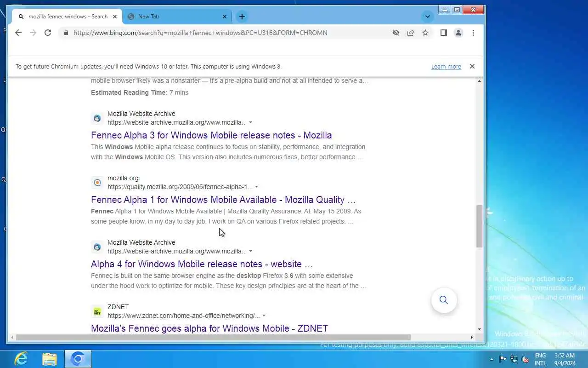Image resolution: width=588 pixels, height=368 pixels.
Task: Expand dropdown next to quality.mozilla.org URL
Action: (x=256, y=187)
